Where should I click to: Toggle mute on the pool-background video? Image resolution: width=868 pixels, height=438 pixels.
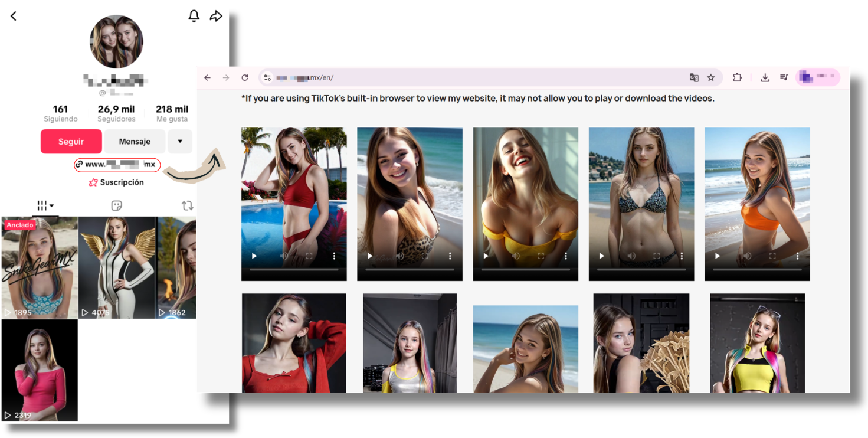click(x=284, y=256)
